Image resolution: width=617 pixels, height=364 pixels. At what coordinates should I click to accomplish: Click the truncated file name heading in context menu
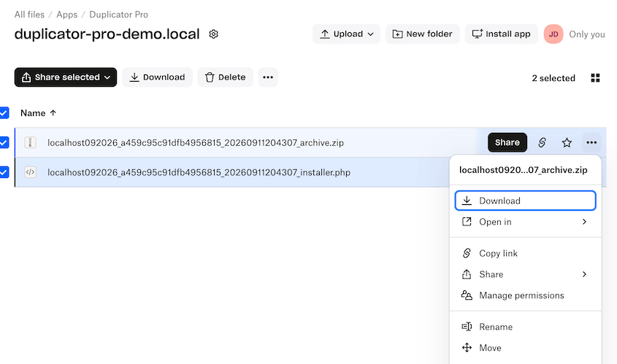click(x=524, y=170)
